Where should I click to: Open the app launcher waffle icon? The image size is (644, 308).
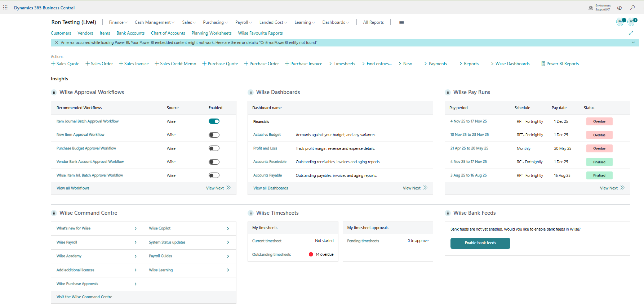[x=5, y=8]
